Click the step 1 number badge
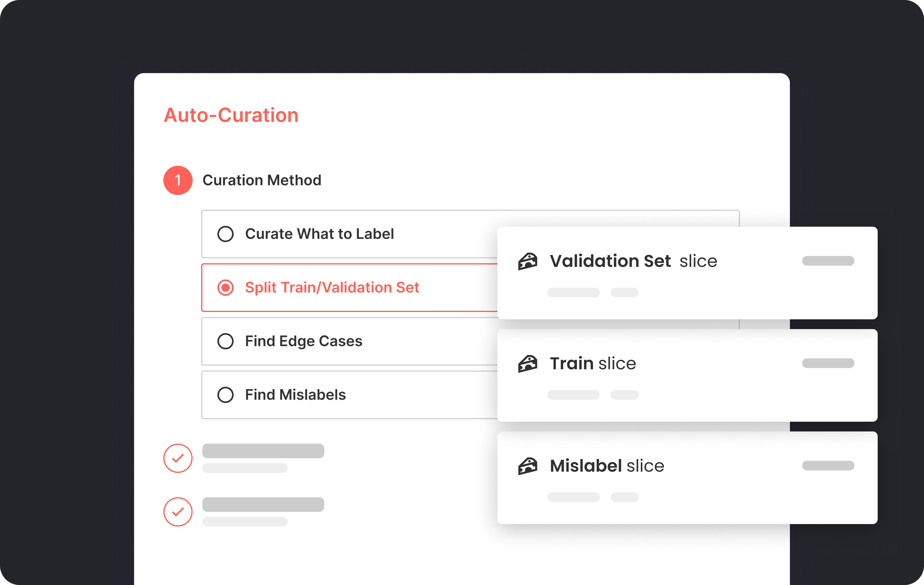Image resolution: width=924 pixels, height=585 pixels. [x=178, y=180]
